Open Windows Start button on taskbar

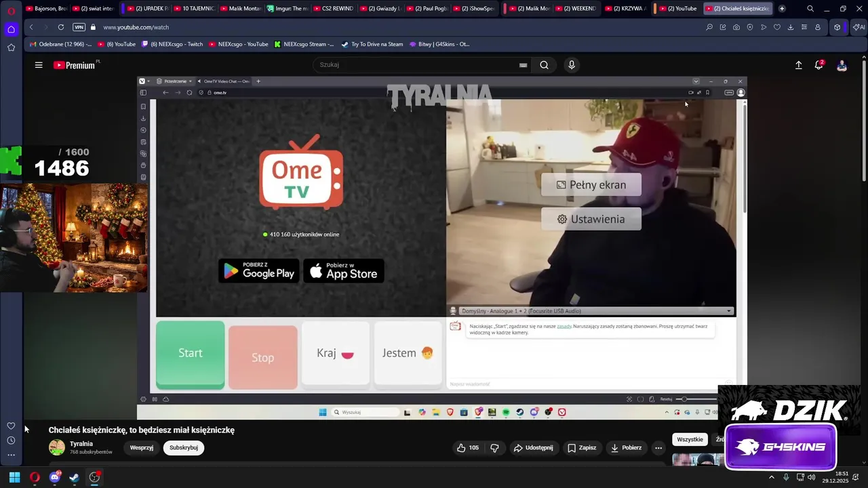[14, 477]
